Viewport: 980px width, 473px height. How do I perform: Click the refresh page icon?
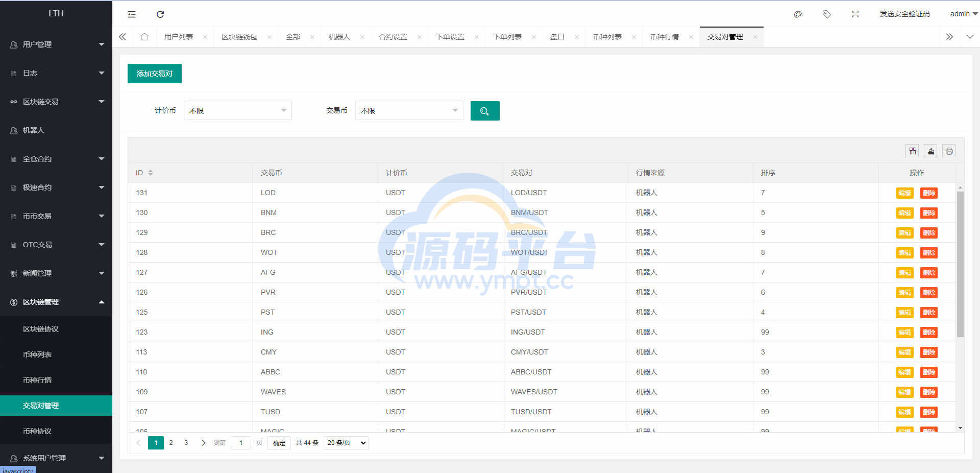coord(160,14)
